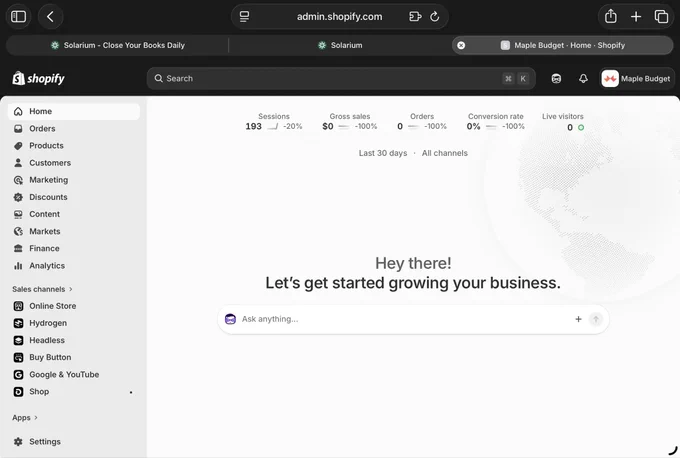Click the Products tag icon
Image resolution: width=680 pixels, height=458 pixels.
(18, 146)
